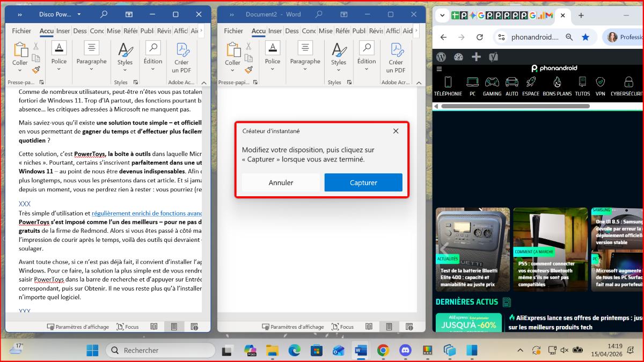Switch to Read Mode view in Disco PowerToys window

[154, 327]
